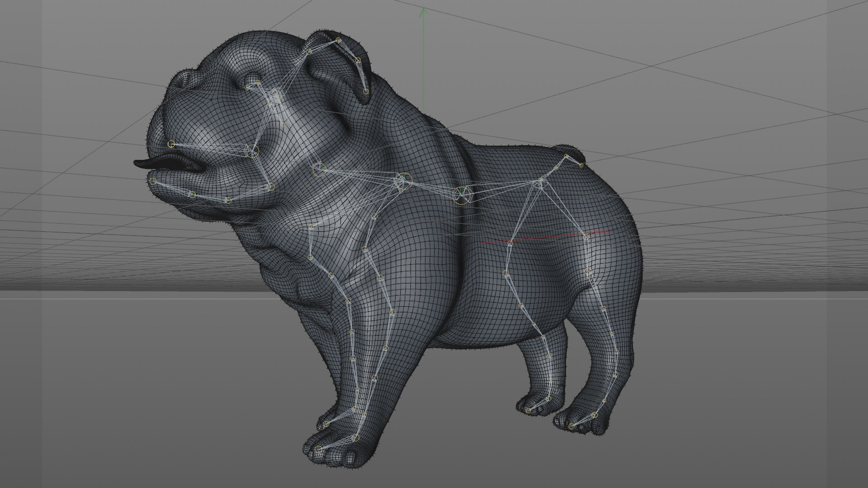
Task: Select the neck joint behind the jaw
Action: (x=319, y=169)
